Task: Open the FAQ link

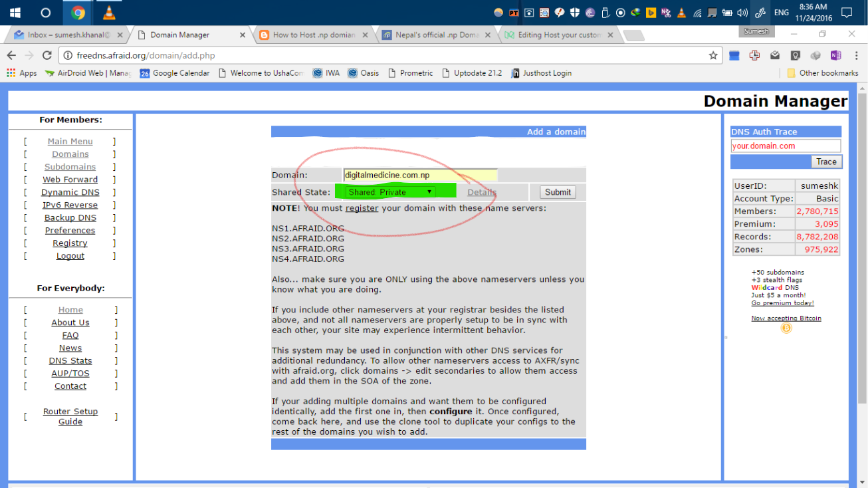Action: tap(70, 335)
